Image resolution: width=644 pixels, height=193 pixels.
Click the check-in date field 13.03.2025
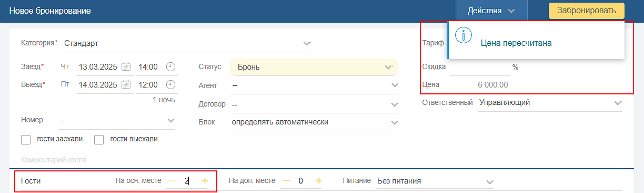(x=98, y=67)
